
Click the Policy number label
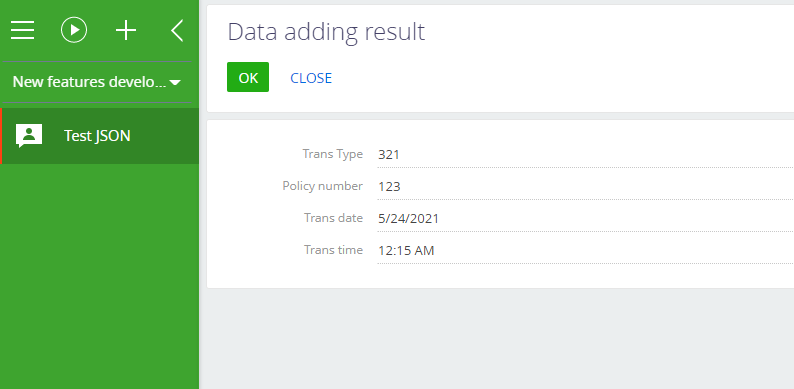(x=323, y=186)
